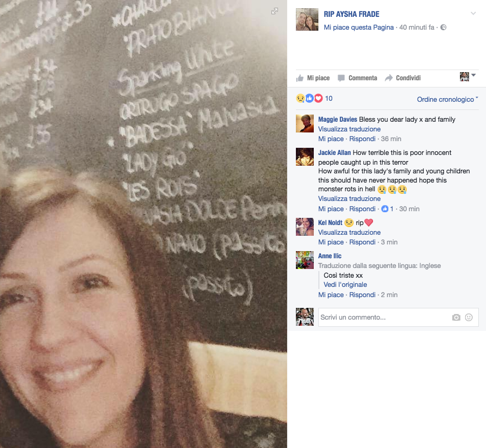Click the Commenta speech bubble icon
The width and height of the screenshot is (486, 448).
341,78
